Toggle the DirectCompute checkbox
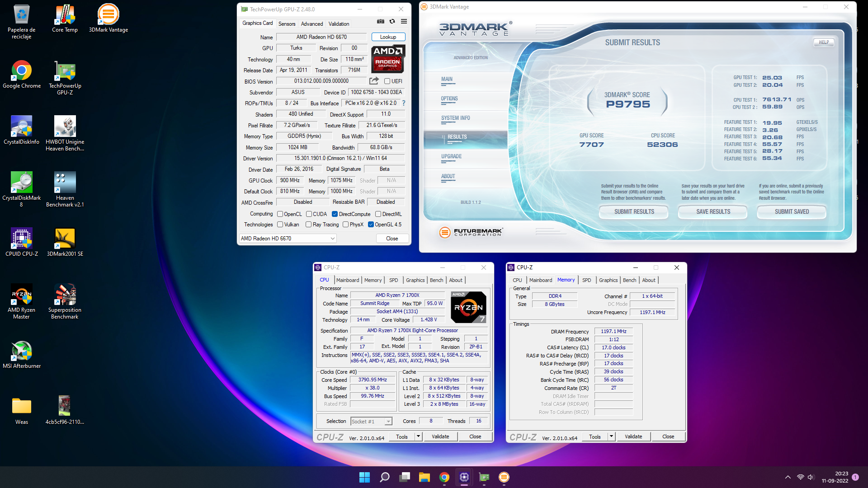868x488 pixels. pos(335,214)
